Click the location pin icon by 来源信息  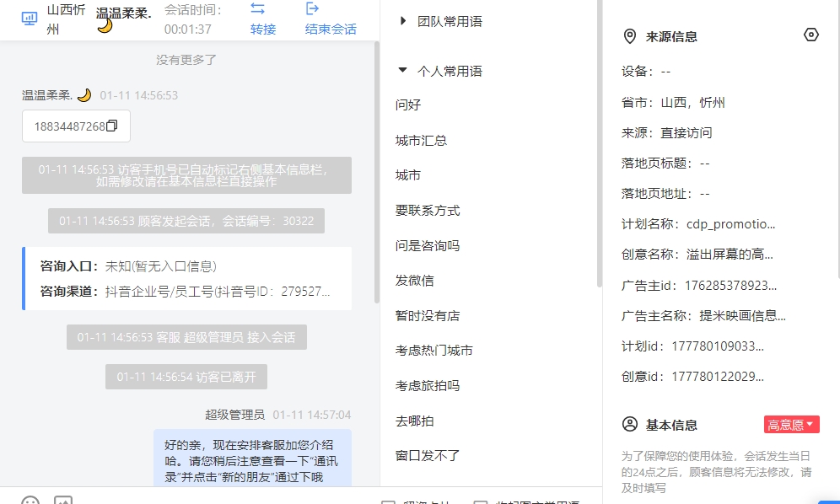[x=630, y=36]
